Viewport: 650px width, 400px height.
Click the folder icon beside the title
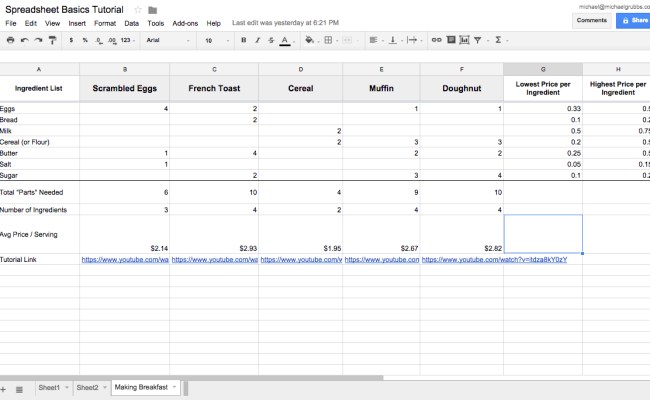[x=153, y=10]
